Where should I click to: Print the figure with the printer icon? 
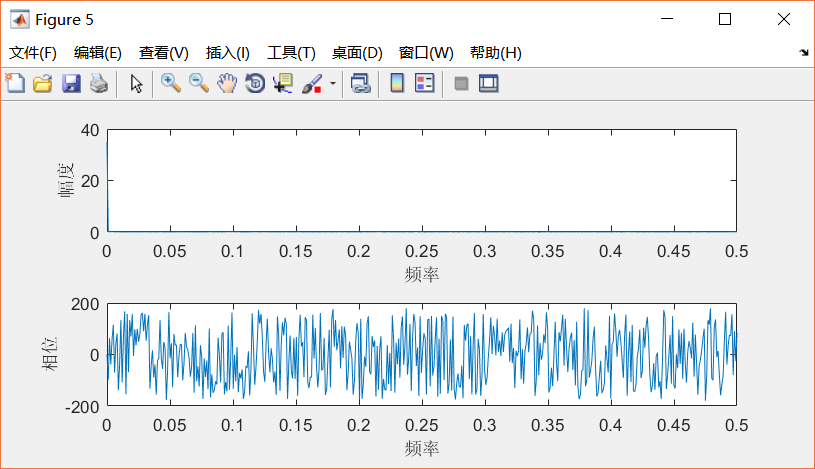[99, 83]
